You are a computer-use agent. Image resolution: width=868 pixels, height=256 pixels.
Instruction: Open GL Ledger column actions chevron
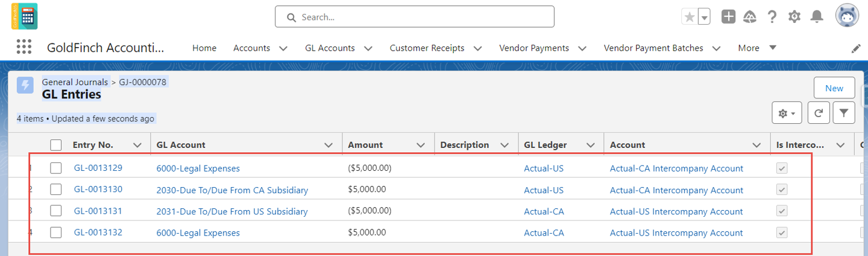pos(590,145)
